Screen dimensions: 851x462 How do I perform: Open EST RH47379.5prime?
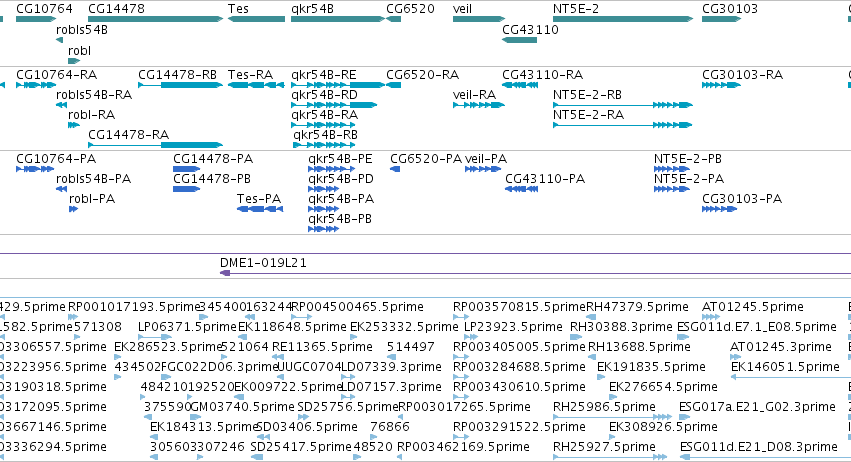coord(637,307)
